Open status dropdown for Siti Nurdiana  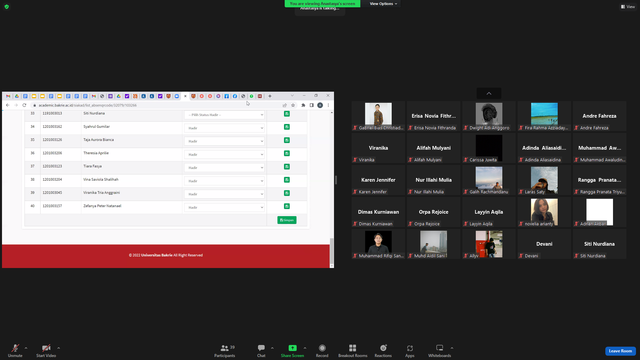(x=224, y=115)
